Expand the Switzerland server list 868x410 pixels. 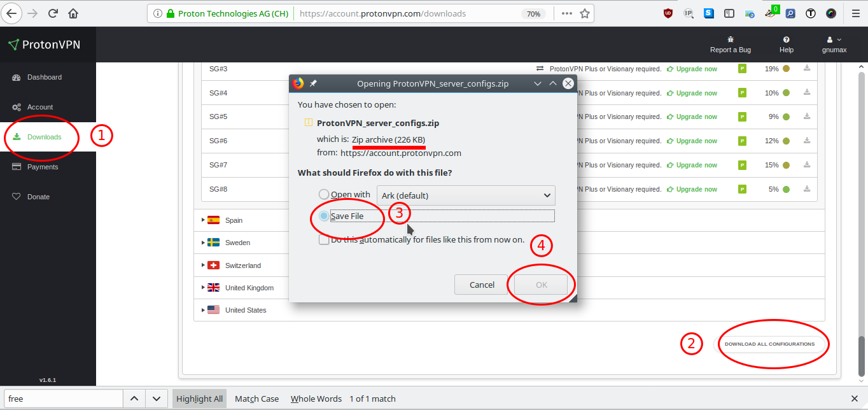[204, 265]
